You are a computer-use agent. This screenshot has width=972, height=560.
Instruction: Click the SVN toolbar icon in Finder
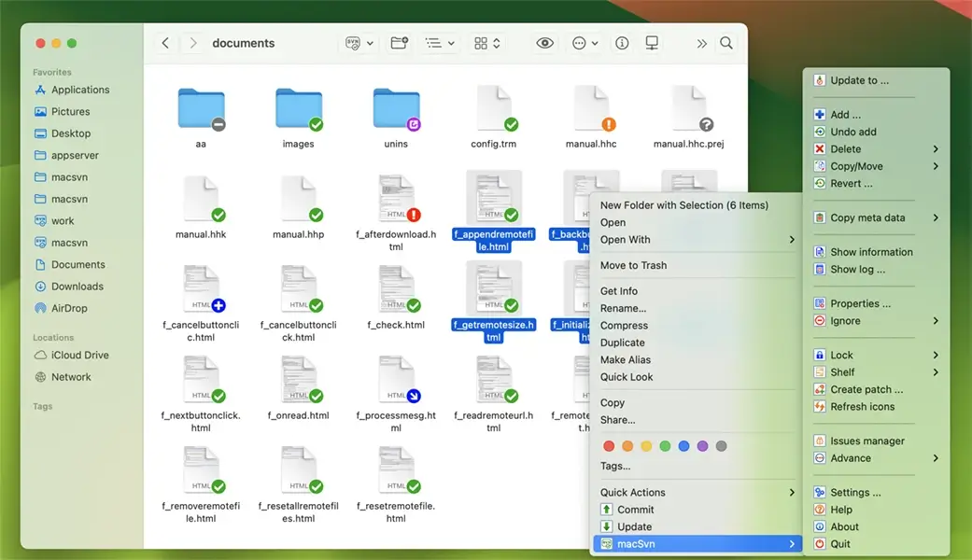coord(353,43)
